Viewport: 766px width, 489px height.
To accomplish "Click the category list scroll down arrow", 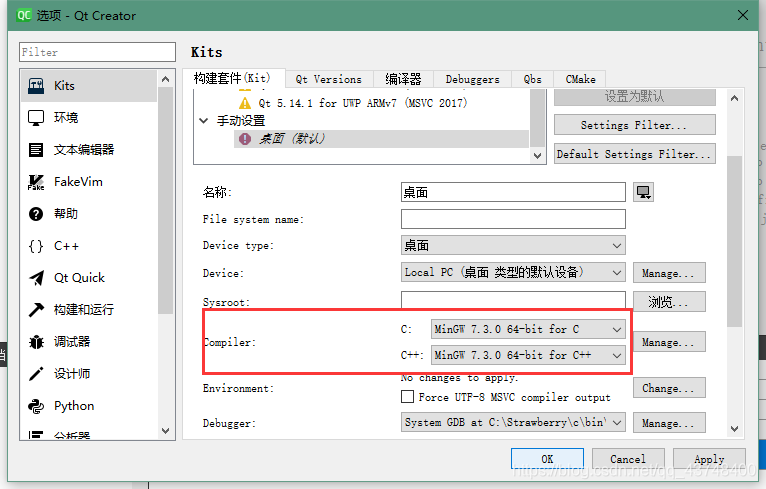I will click(x=166, y=430).
